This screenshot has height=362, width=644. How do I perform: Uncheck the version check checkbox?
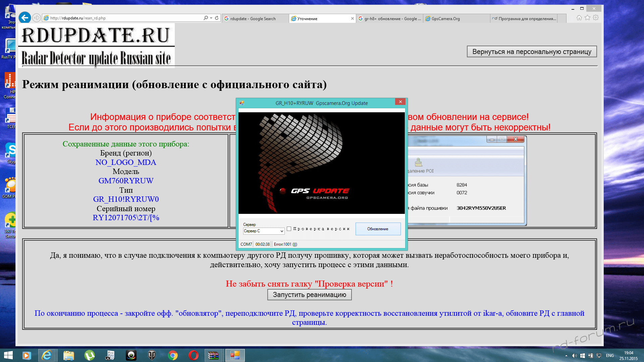(289, 229)
